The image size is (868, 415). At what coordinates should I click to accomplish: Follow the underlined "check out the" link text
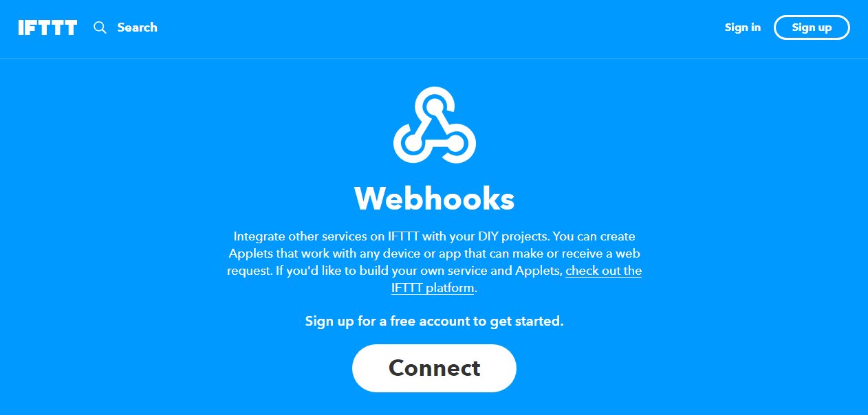pos(604,271)
